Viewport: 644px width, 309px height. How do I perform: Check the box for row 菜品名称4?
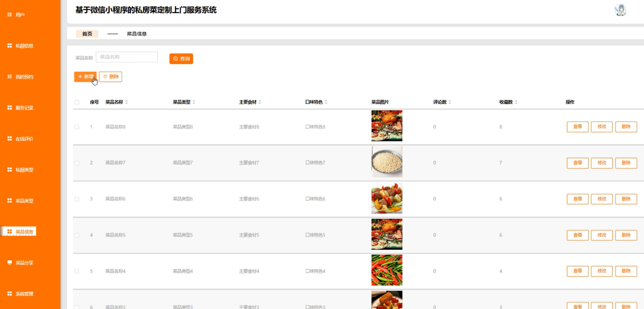click(x=77, y=271)
